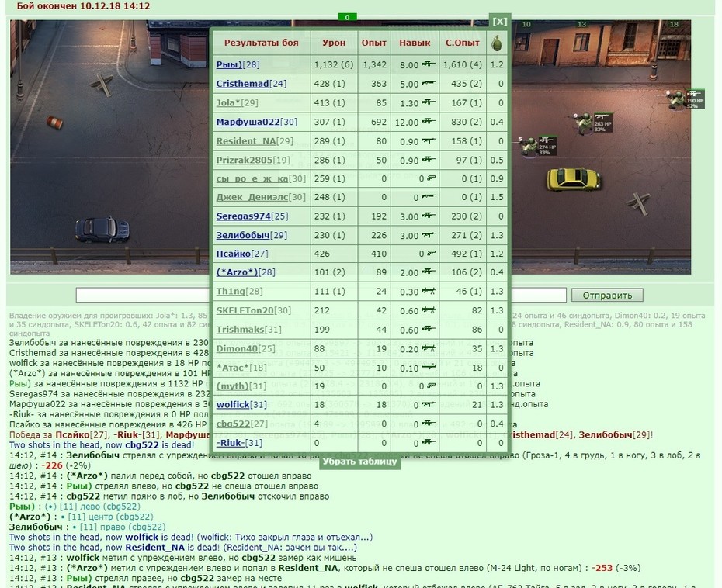Click the weapon icon in the Trishmaks row

pos(429,329)
